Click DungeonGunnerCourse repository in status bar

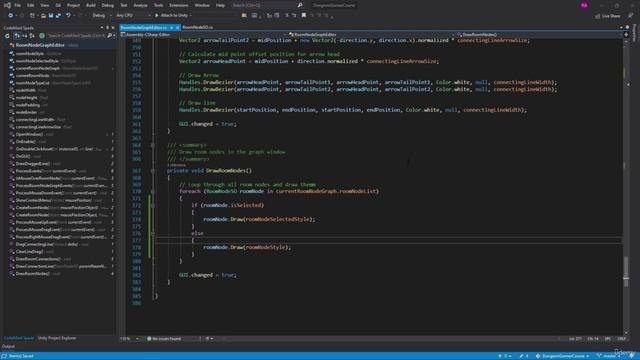pos(562,356)
